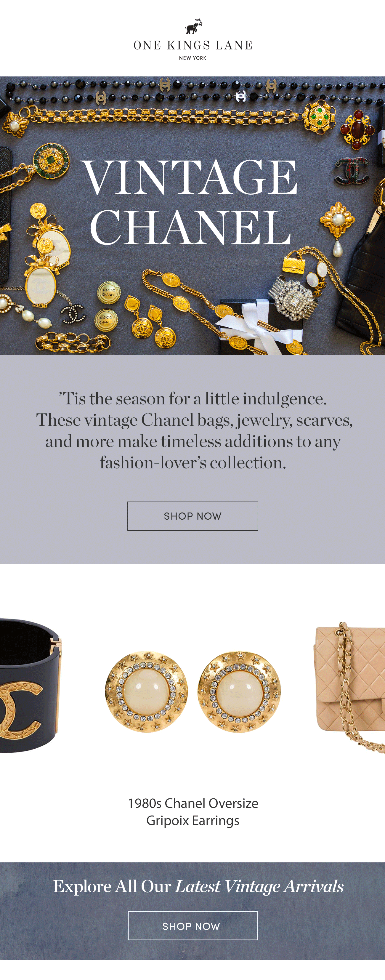Select the Gripoix earrings product image
Image resolution: width=385 pixels, height=980 pixels.
click(192, 692)
